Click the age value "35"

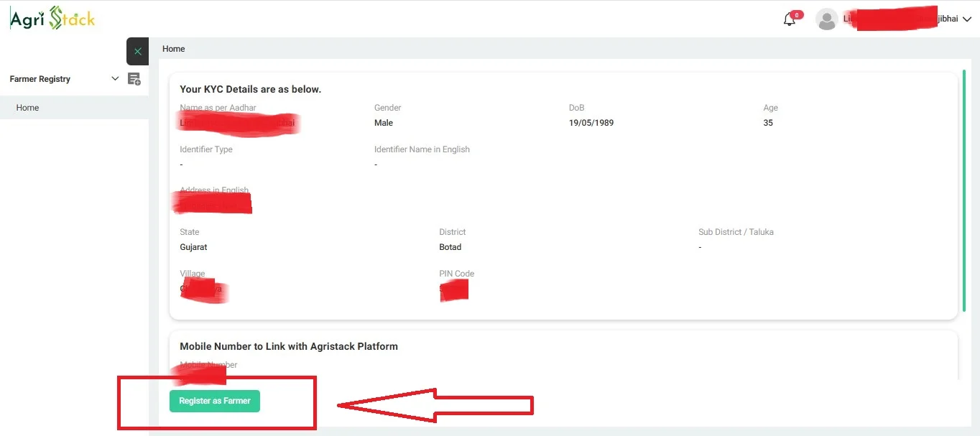click(768, 123)
